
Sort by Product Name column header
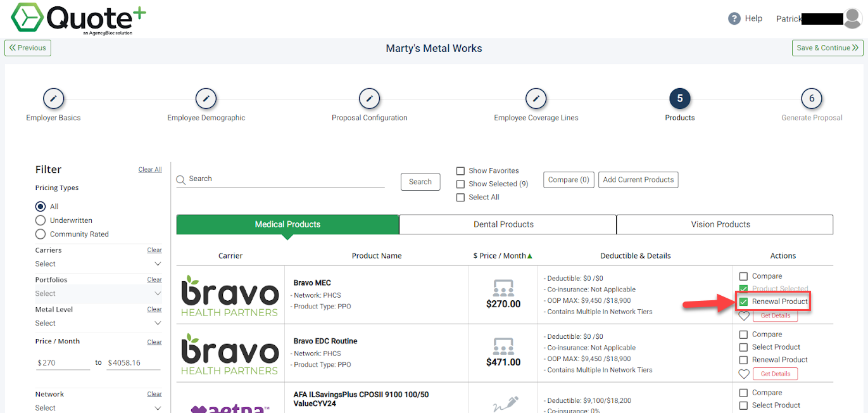click(377, 256)
